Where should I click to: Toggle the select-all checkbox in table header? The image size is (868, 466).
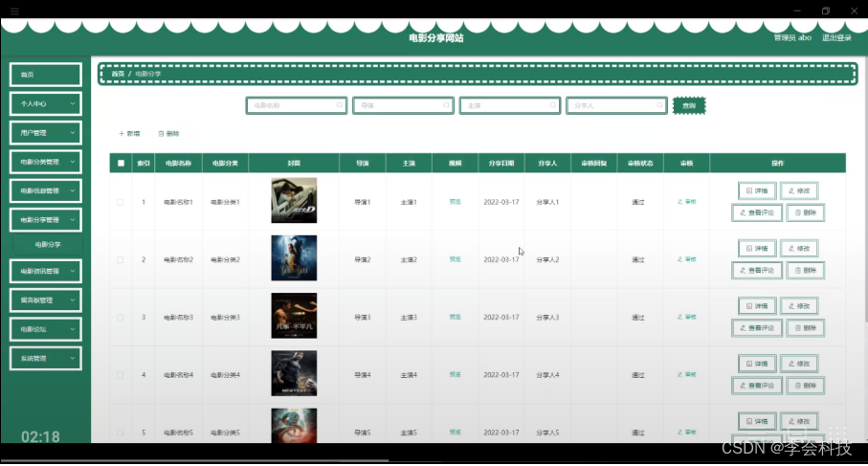pyautogui.click(x=121, y=164)
